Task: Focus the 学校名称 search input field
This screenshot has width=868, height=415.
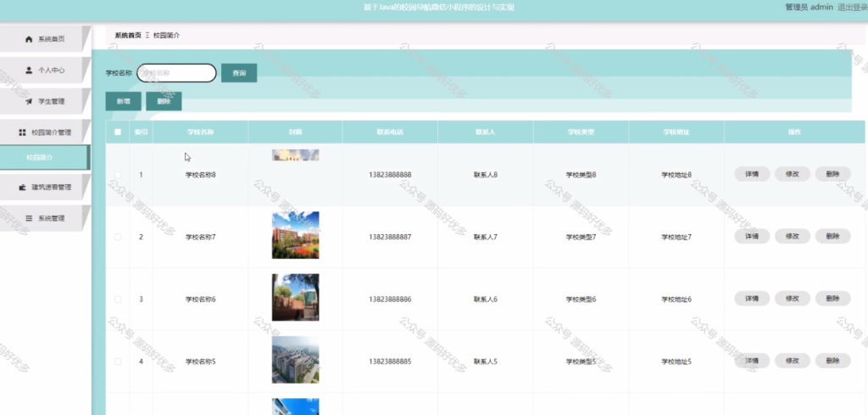Action: click(176, 73)
